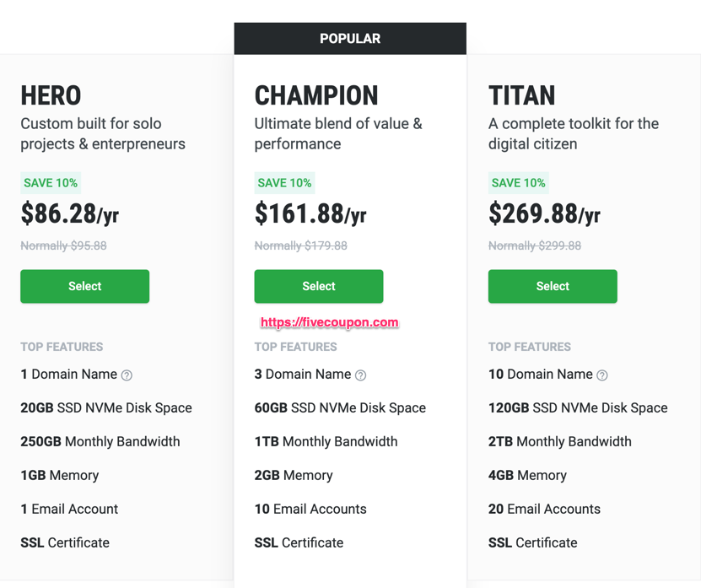Select the Champion plan
This screenshot has width=701, height=588.
click(x=319, y=286)
